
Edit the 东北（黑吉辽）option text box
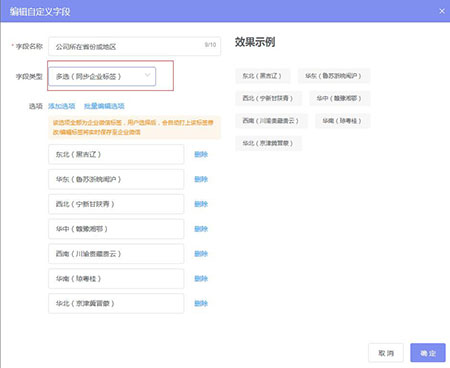click(116, 154)
